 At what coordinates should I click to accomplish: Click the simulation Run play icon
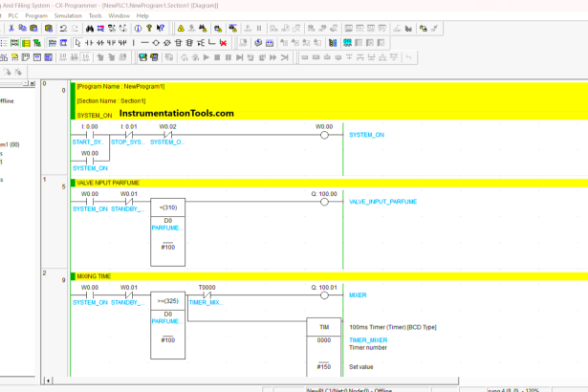[206, 57]
